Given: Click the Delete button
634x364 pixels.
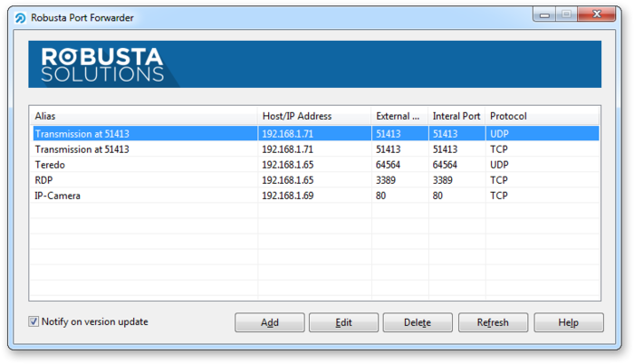Looking at the screenshot, I should click(417, 322).
